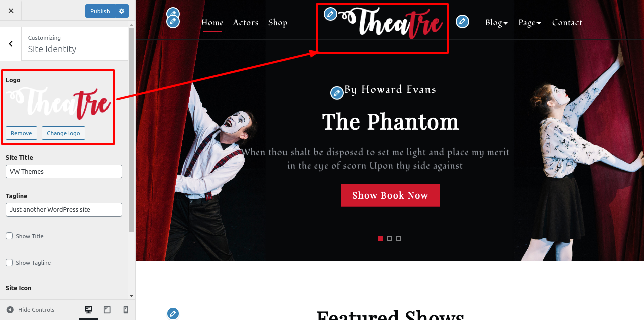Go back using the left chevron arrow
644x320 pixels.
click(11, 44)
